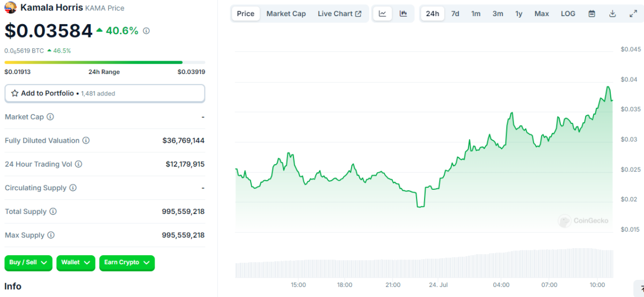The height and width of the screenshot is (297, 644).
Task: Click the star icon in Add to Portfolio
Action: coord(15,93)
